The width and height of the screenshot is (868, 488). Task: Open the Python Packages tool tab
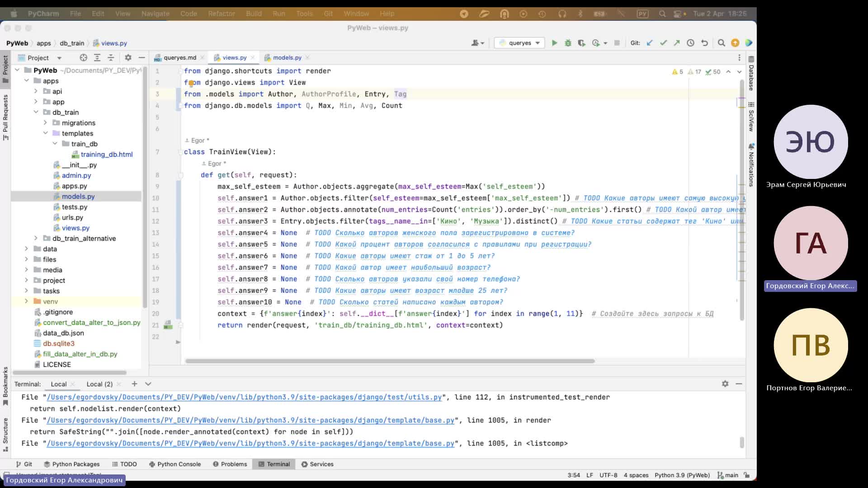[71, 464]
